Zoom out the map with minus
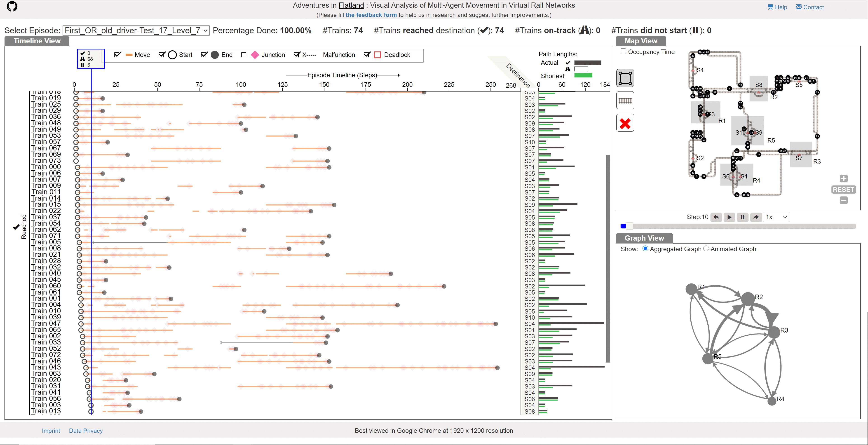Screen dimensions: 868x445 (x=843, y=200)
